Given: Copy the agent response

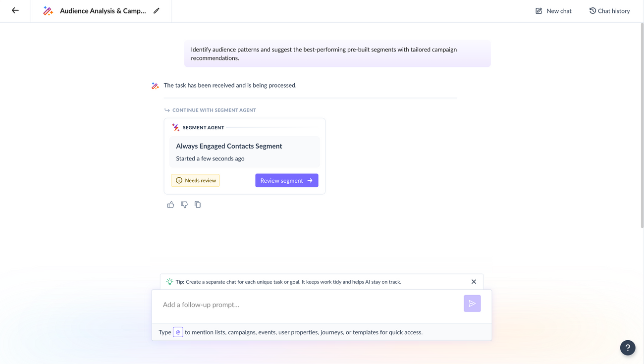Looking at the screenshot, I should pos(197,204).
